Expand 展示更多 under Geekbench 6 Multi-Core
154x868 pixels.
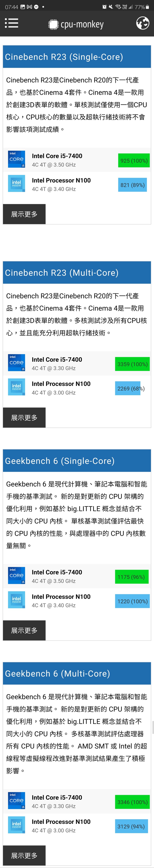(x=24, y=855)
